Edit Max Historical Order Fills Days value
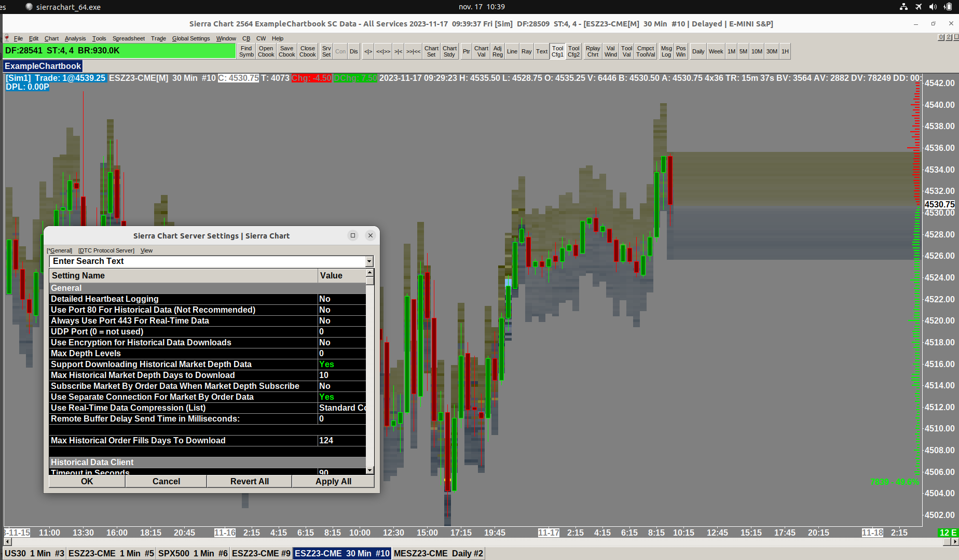 [342, 441]
